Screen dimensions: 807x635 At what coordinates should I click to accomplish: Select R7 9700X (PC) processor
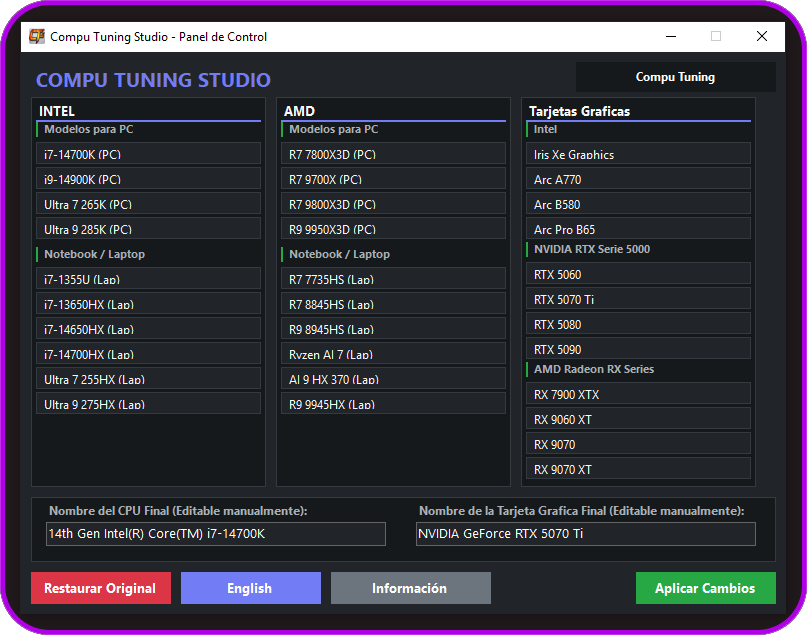click(393, 178)
